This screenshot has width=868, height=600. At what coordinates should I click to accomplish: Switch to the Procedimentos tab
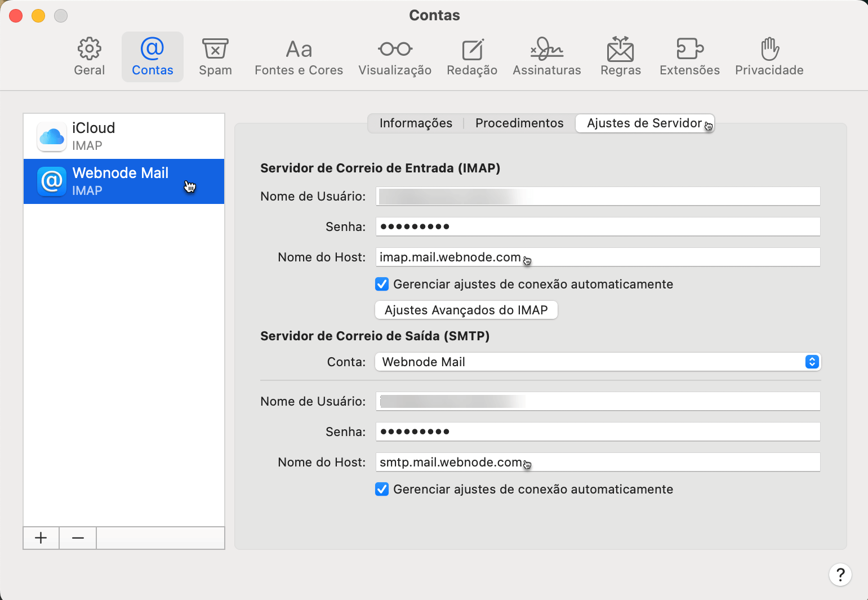pos(519,123)
